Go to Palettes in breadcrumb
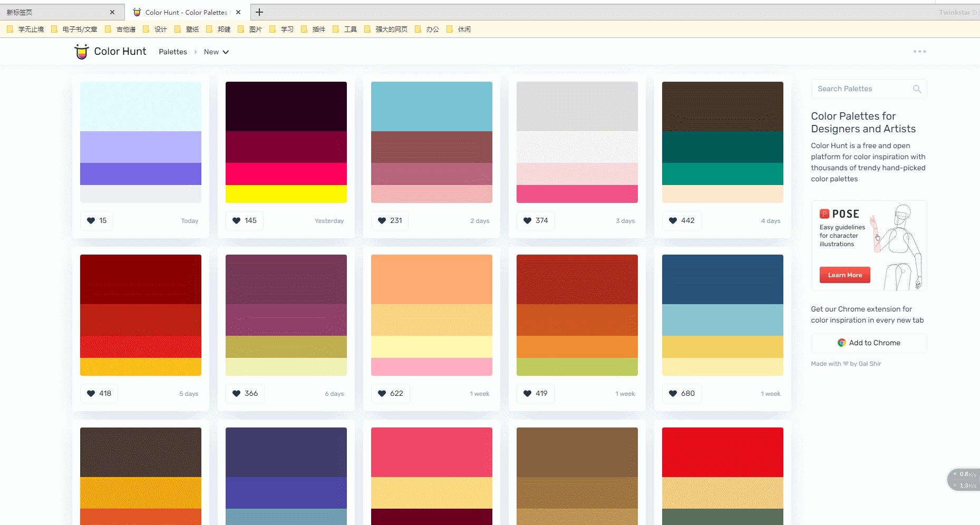This screenshot has height=525, width=980. point(173,52)
